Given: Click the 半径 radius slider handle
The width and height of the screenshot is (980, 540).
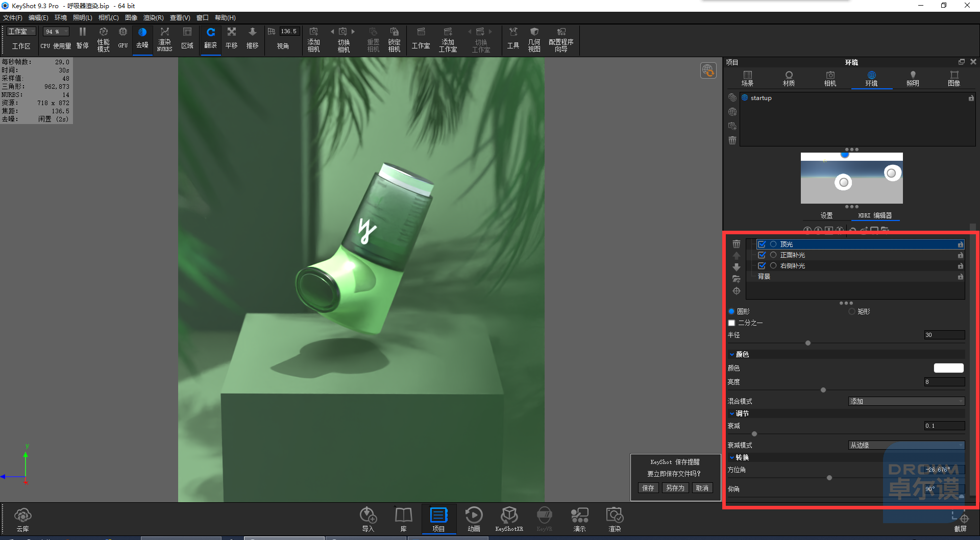Looking at the screenshot, I should point(808,343).
